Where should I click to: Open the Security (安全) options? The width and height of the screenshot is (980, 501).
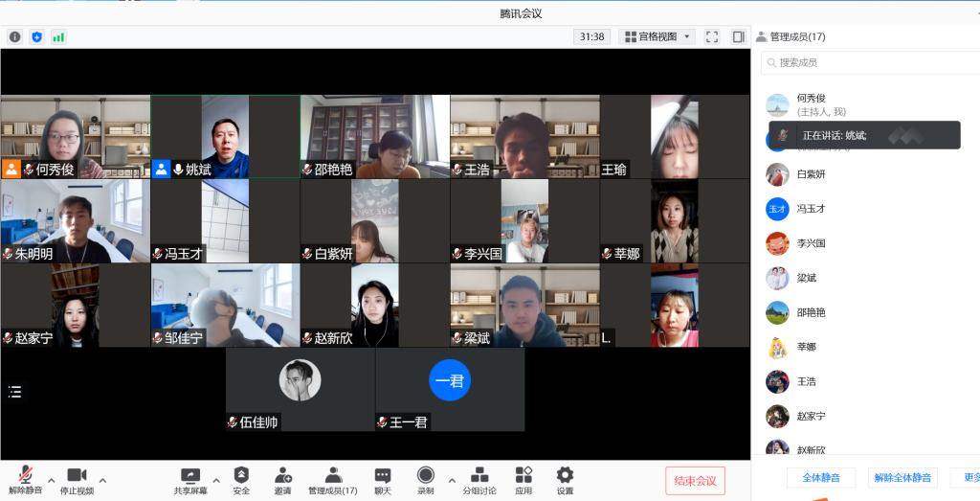(x=241, y=480)
